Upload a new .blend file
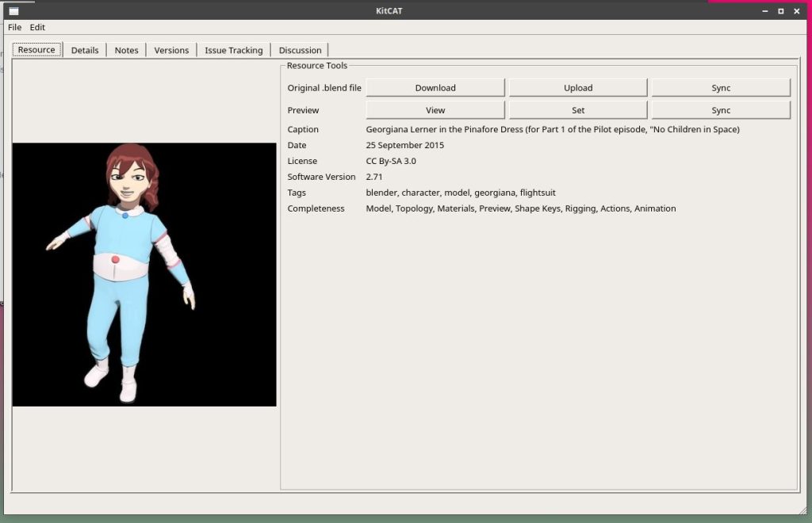 click(578, 87)
